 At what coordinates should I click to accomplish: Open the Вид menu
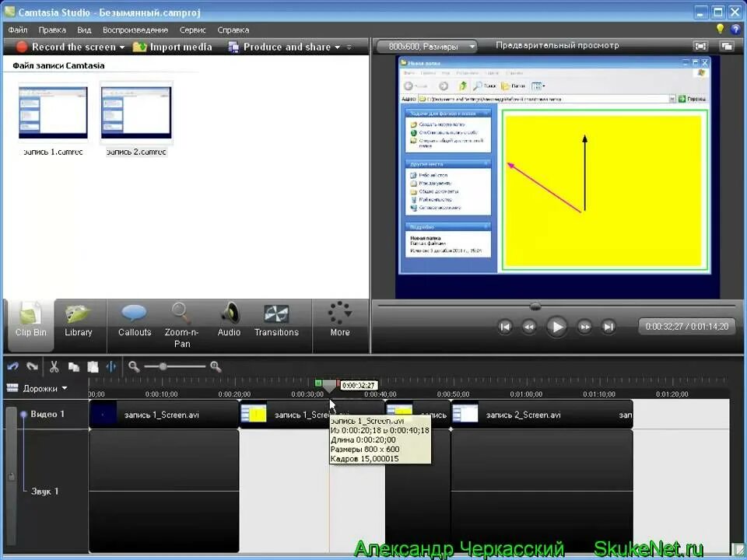point(84,30)
